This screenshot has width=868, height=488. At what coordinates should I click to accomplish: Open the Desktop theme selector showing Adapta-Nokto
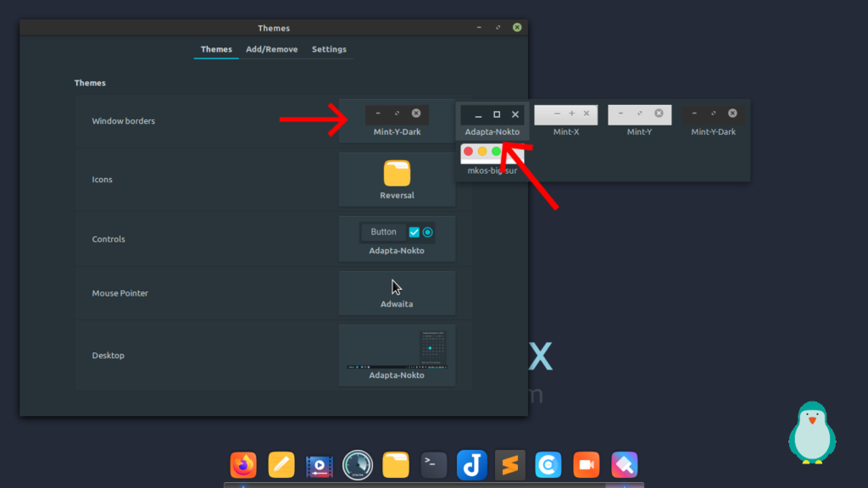point(397,355)
